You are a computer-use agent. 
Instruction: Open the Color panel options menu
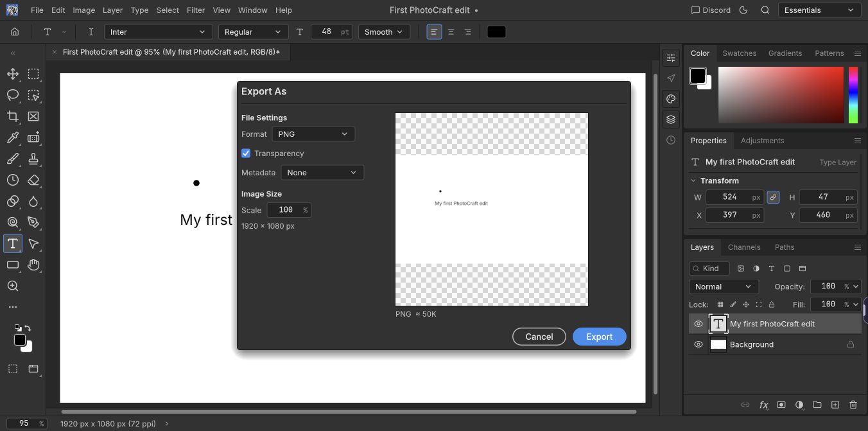pyautogui.click(x=858, y=53)
